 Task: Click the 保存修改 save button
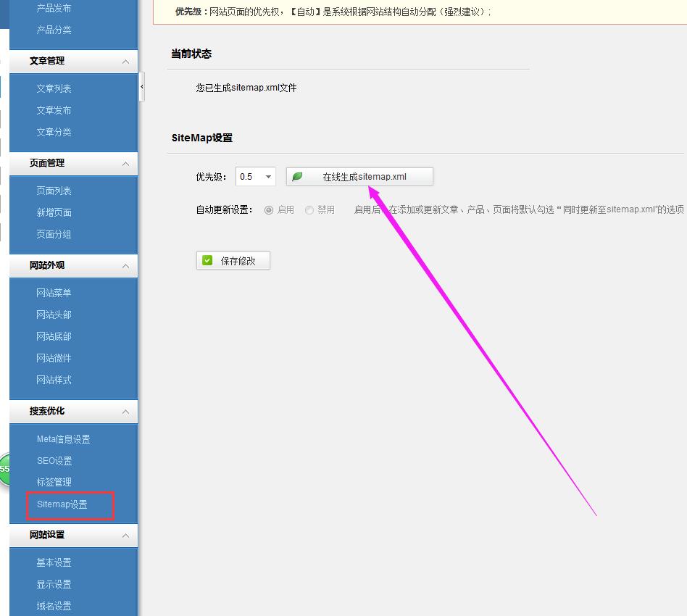[233, 259]
